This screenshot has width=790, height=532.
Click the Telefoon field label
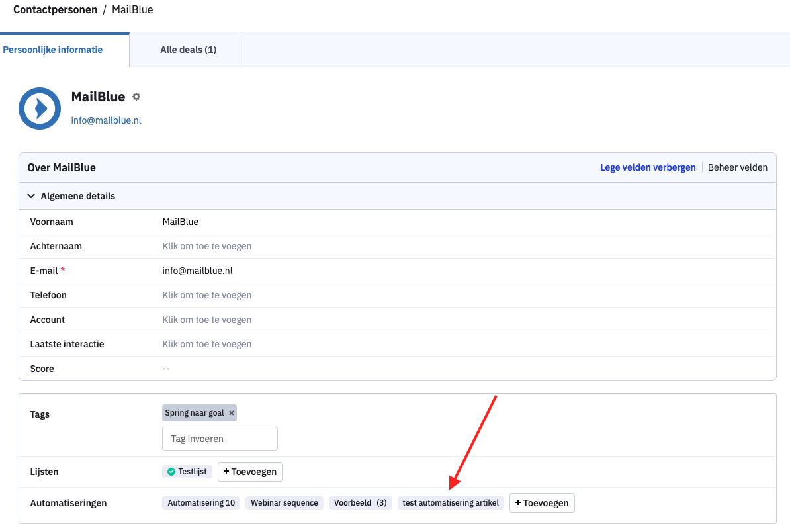click(x=48, y=295)
